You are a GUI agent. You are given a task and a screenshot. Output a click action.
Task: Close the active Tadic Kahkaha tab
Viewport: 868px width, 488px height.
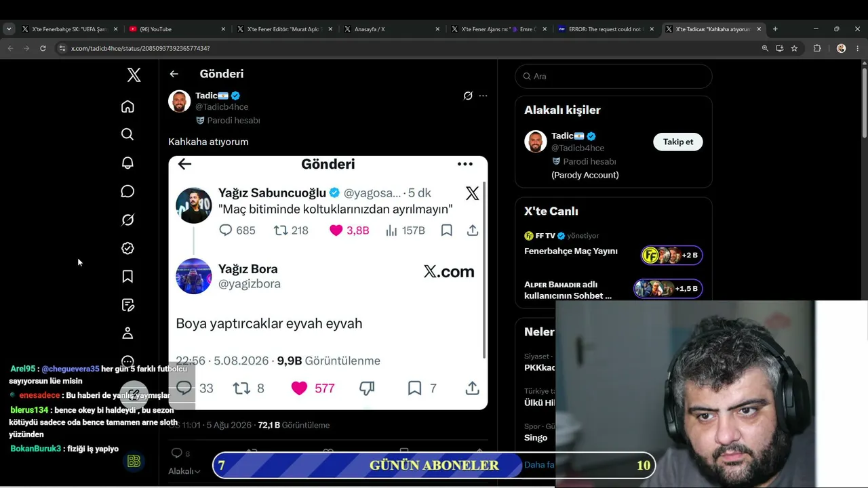(x=759, y=29)
